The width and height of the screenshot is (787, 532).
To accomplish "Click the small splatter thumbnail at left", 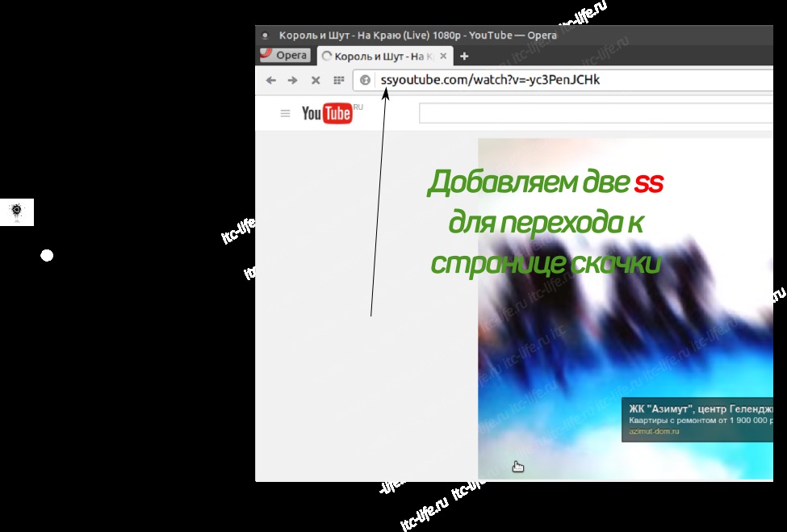I will [17, 212].
